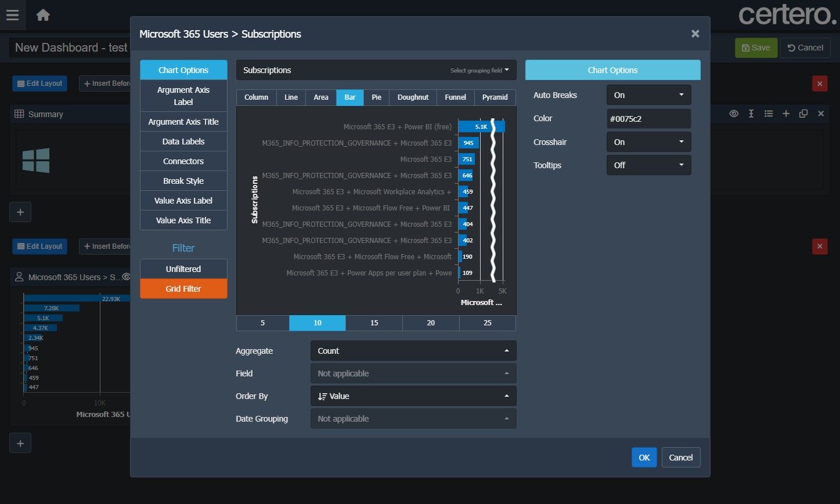The image size is (840, 504).
Task: Open the Value Axis Label options
Action: coord(183,201)
